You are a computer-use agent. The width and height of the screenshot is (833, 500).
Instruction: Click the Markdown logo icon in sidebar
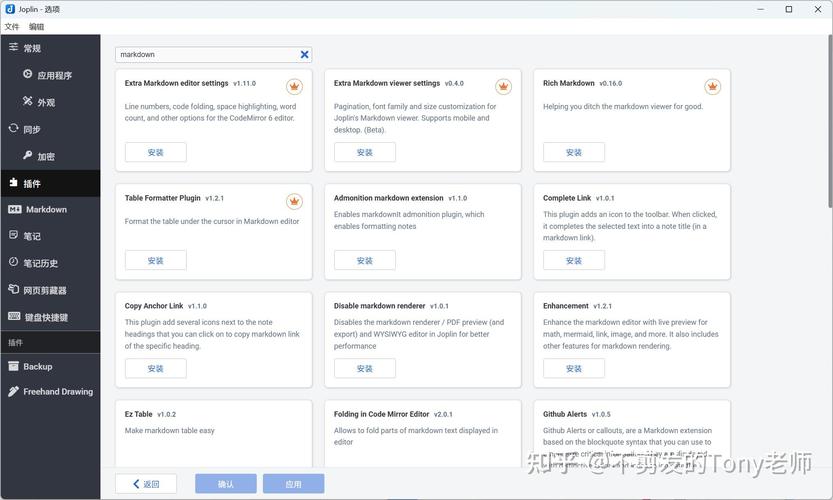click(x=15, y=209)
